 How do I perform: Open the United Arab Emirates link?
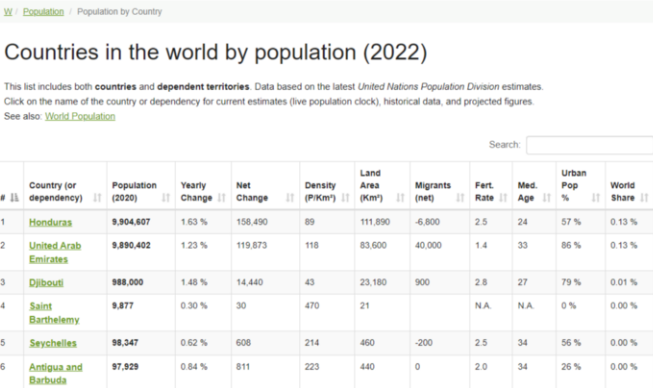[55, 252]
